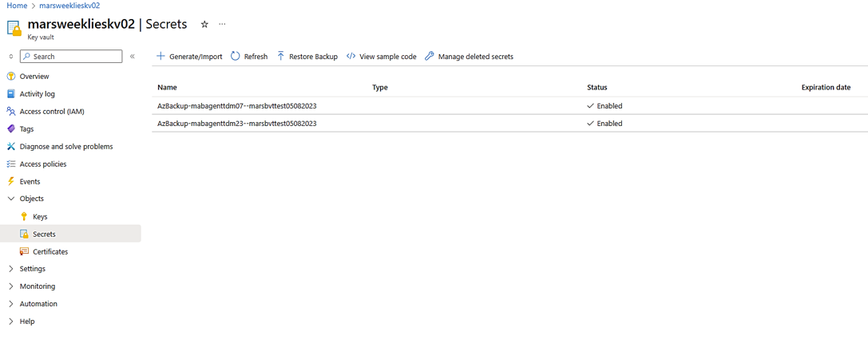Click the Restore Backup up-arrow icon

280,56
